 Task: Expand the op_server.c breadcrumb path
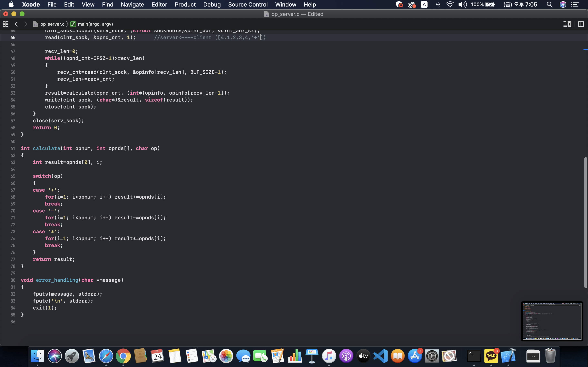click(x=52, y=24)
